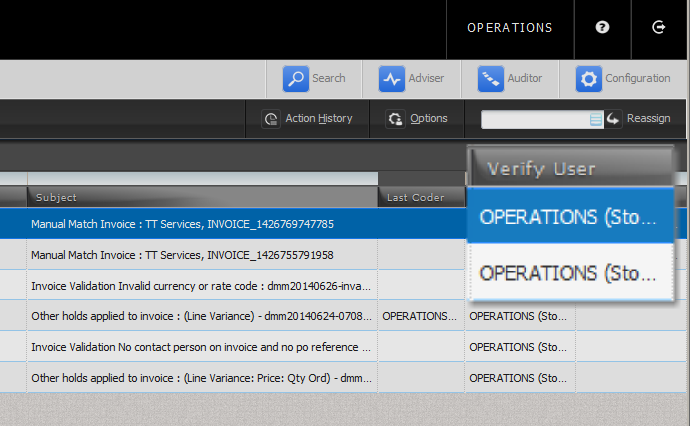Click the Search magnifier icon
This screenshot has width=690, height=426.
(295, 78)
